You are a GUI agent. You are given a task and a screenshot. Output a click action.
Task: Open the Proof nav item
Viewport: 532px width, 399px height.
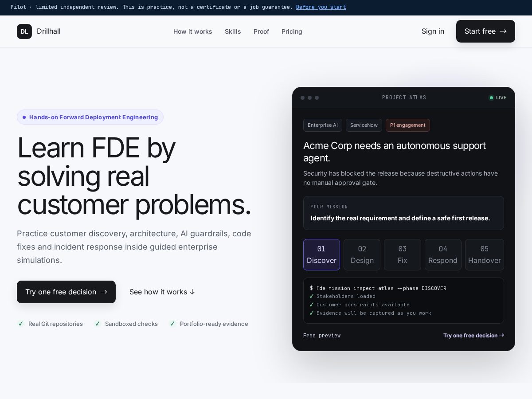click(x=261, y=31)
